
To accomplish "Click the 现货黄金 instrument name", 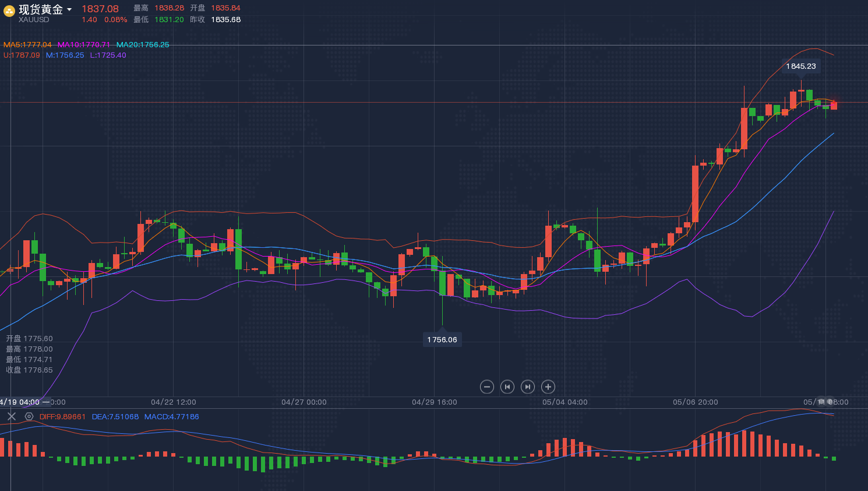I will (x=41, y=9).
